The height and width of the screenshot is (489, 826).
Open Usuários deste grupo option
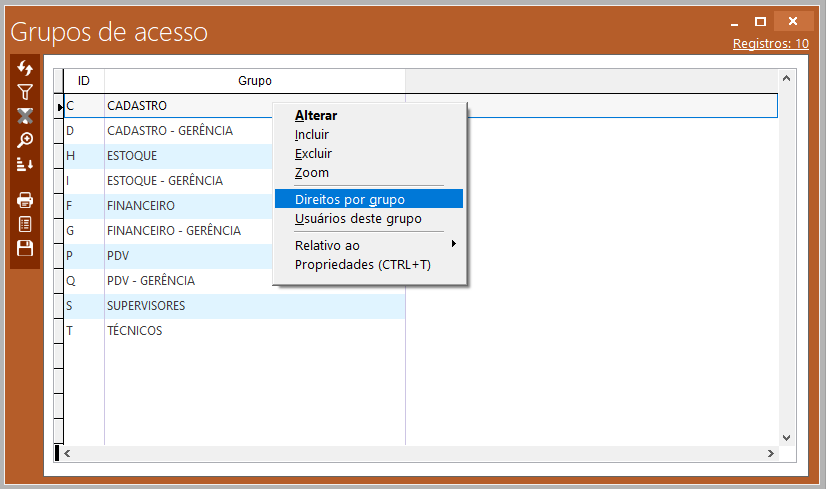(358, 218)
